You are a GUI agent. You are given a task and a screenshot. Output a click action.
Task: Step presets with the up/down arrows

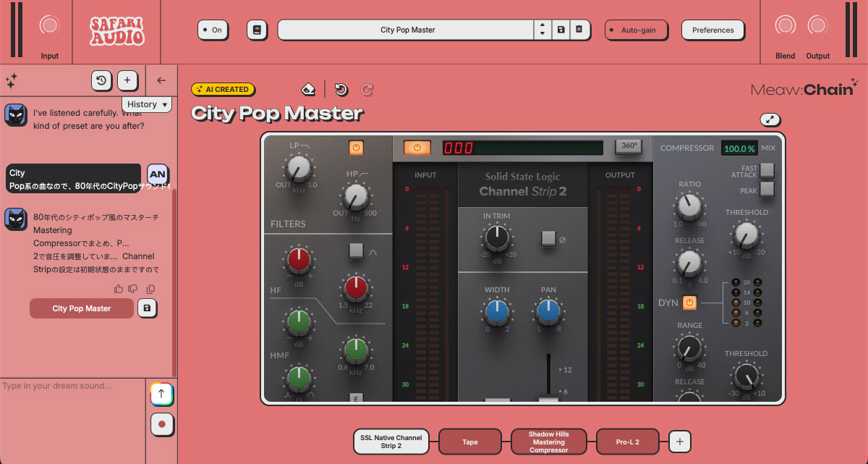[x=542, y=30]
